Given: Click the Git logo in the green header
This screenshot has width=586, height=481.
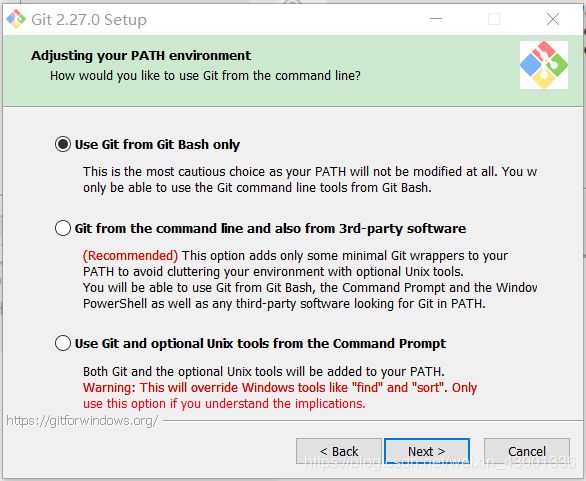Looking at the screenshot, I should tap(544, 65).
